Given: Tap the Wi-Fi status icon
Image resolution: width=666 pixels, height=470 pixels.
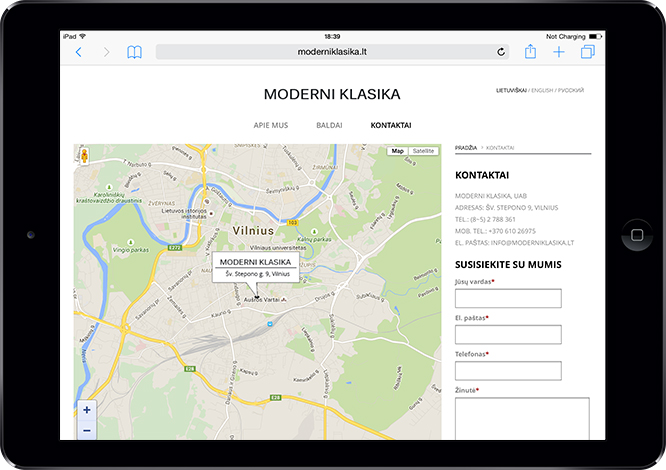Looking at the screenshot, I should (83, 37).
